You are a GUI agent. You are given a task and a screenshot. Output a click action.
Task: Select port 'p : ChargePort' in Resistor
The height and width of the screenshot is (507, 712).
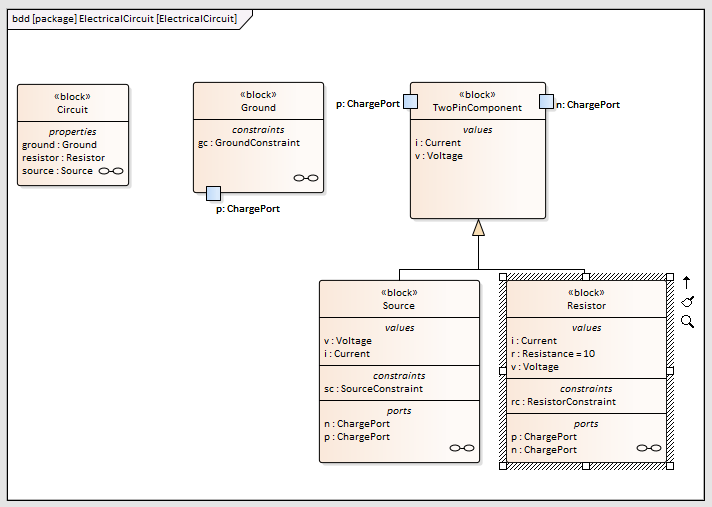(544, 437)
